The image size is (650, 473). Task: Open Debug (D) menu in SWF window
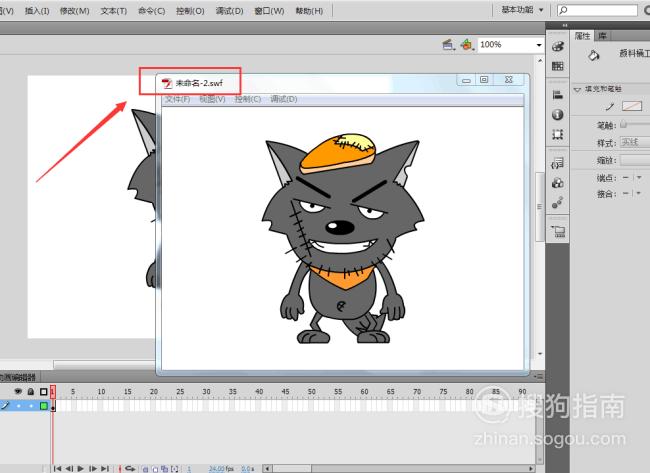tap(284, 99)
